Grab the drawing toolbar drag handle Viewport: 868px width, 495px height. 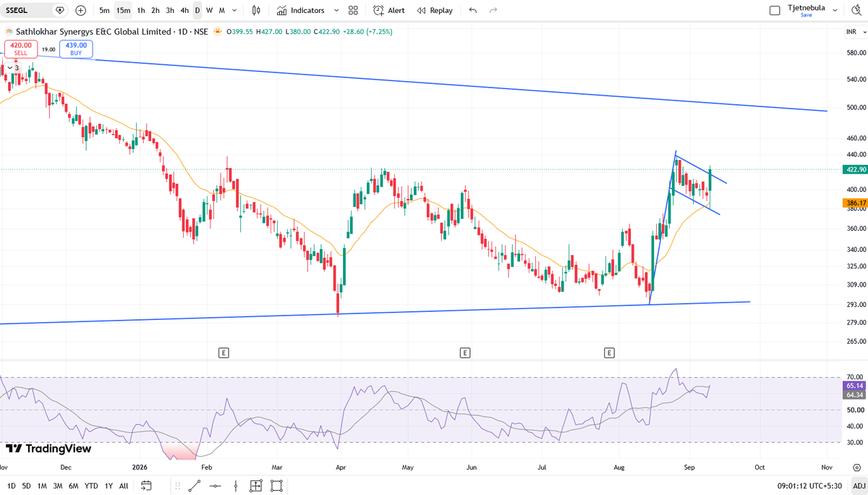tap(176, 486)
